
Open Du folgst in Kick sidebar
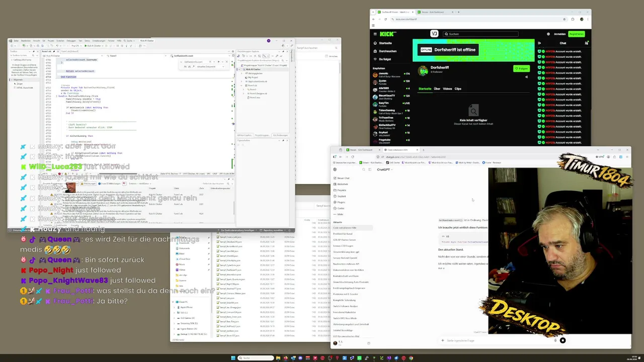(383, 59)
